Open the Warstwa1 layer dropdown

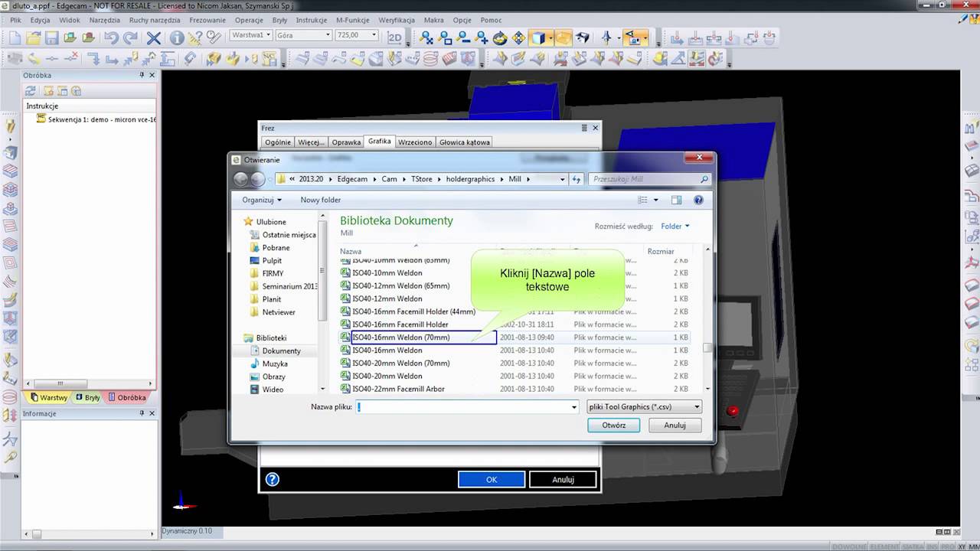click(x=268, y=35)
